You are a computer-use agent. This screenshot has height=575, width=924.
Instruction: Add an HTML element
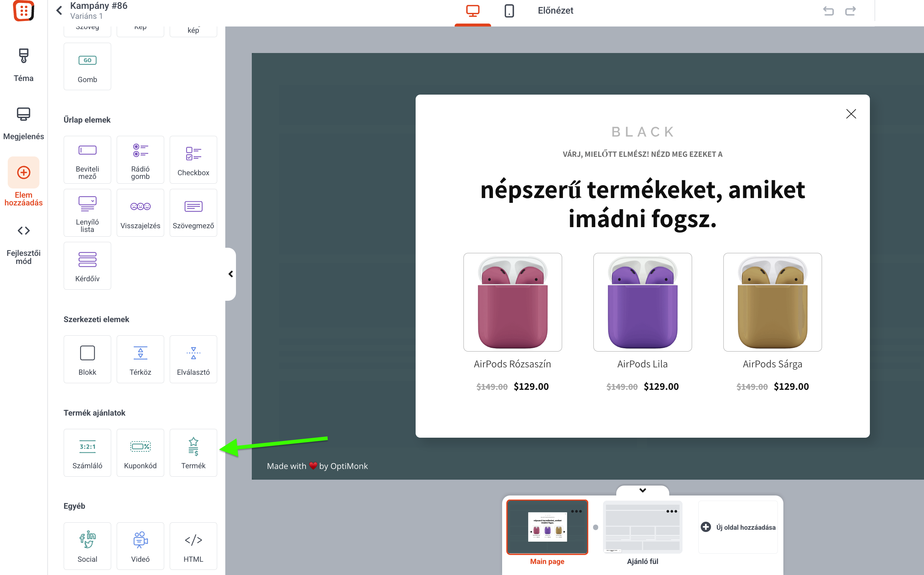click(x=193, y=546)
